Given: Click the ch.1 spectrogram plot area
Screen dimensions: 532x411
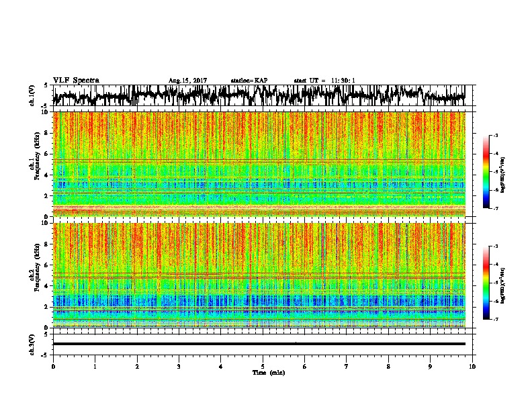Looking at the screenshot, I should 259,164.
